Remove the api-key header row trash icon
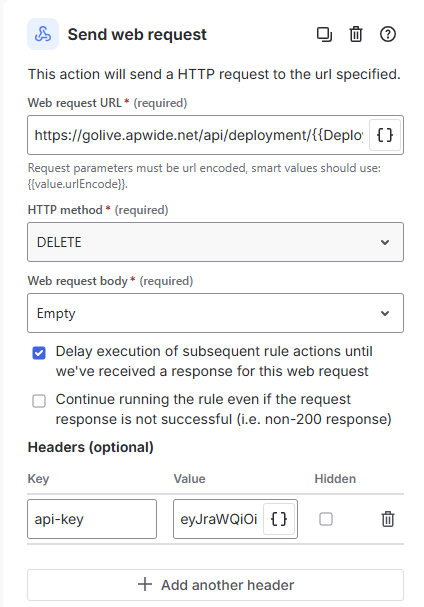 coord(388,519)
